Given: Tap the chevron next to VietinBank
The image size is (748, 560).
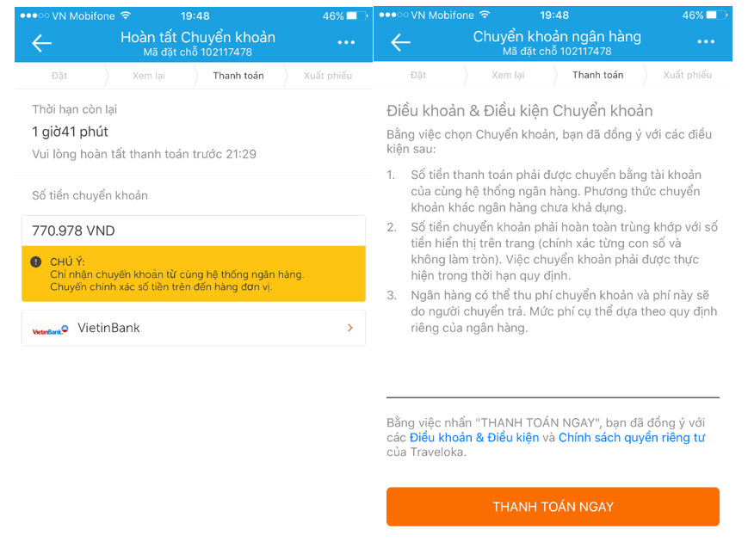Looking at the screenshot, I should point(349,328).
